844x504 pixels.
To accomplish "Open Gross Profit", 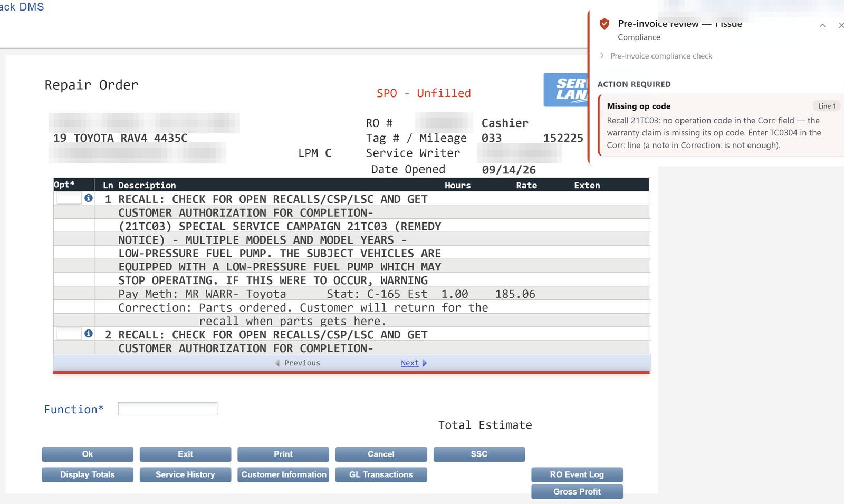I will (x=577, y=491).
